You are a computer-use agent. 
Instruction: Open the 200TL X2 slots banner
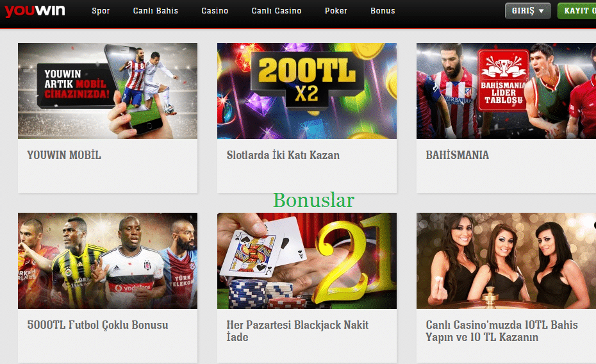point(307,91)
